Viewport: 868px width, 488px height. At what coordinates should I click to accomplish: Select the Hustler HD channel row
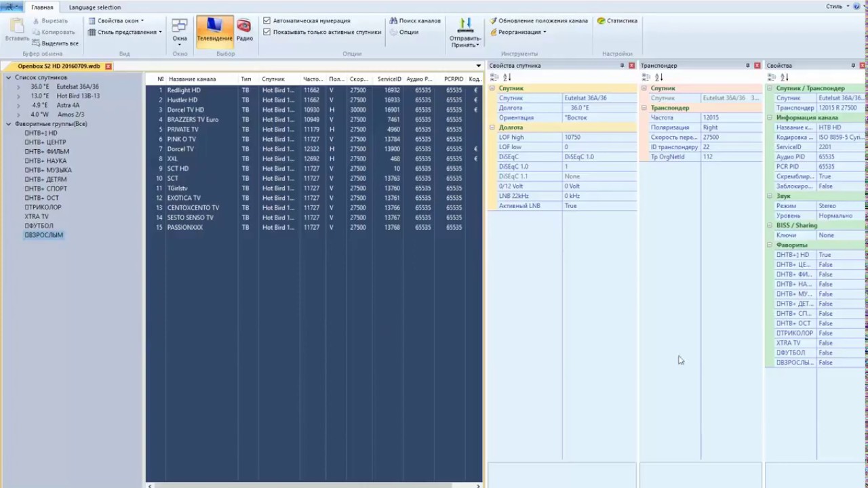314,100
